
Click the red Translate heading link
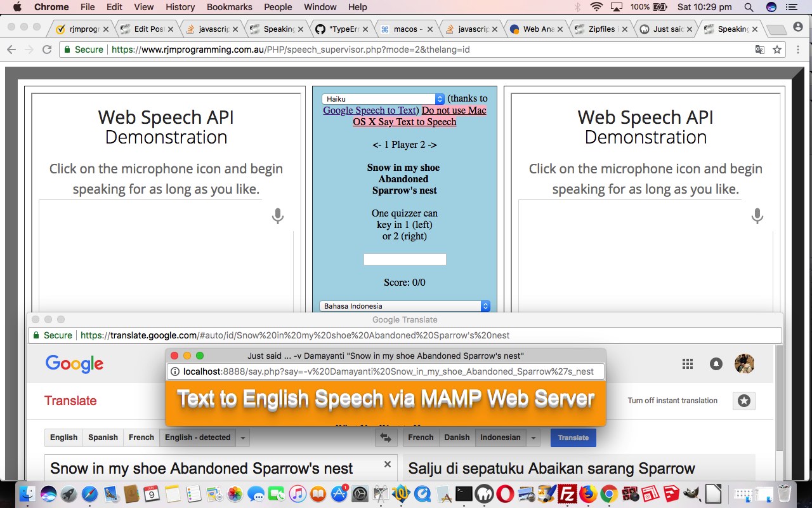coord(70,401)
